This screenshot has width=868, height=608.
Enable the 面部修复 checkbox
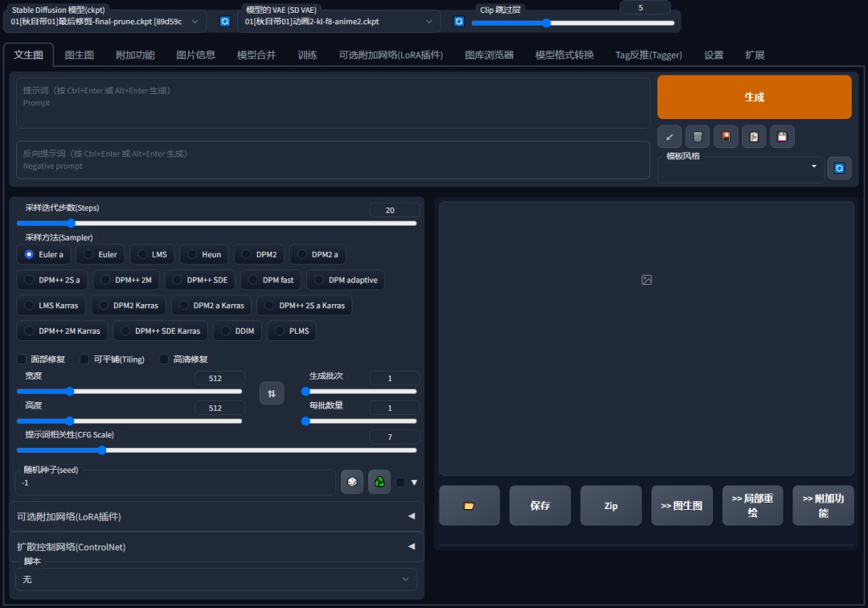[22, 359]
